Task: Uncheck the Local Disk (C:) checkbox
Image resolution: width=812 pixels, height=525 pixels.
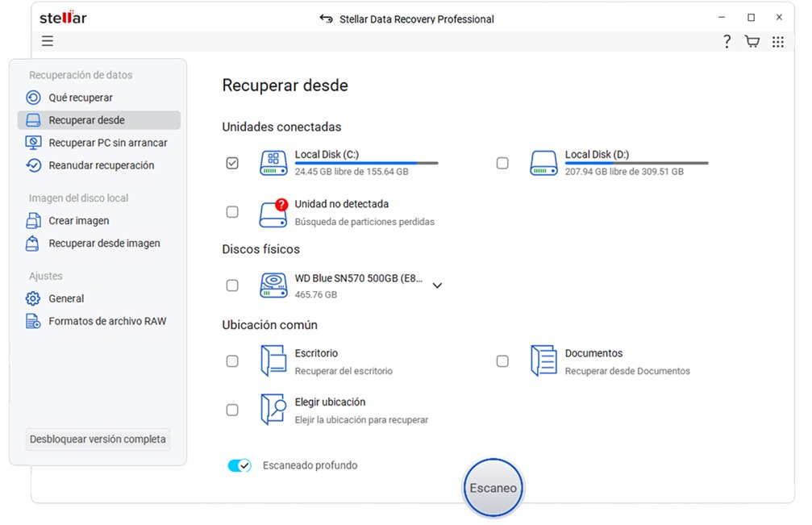Action: [x=232, y=162]
